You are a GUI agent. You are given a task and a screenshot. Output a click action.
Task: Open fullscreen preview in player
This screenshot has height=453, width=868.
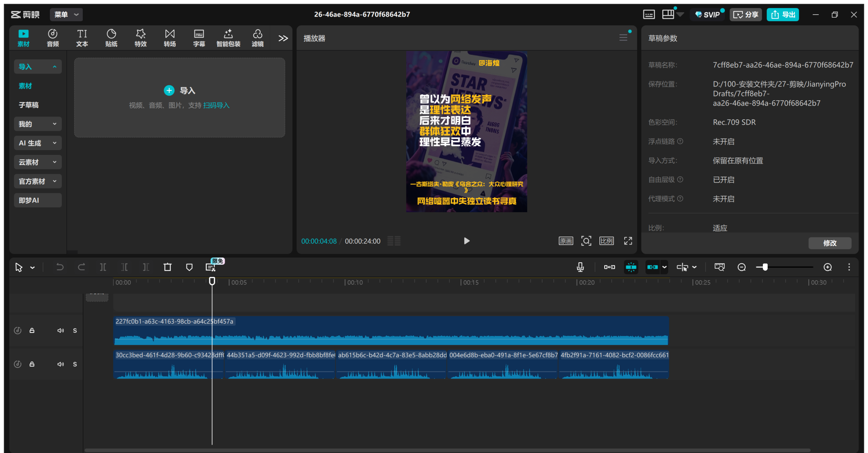628,241
